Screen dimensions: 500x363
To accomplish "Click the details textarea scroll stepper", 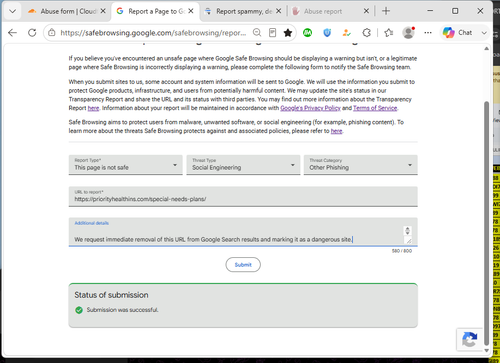I will 407,230.
